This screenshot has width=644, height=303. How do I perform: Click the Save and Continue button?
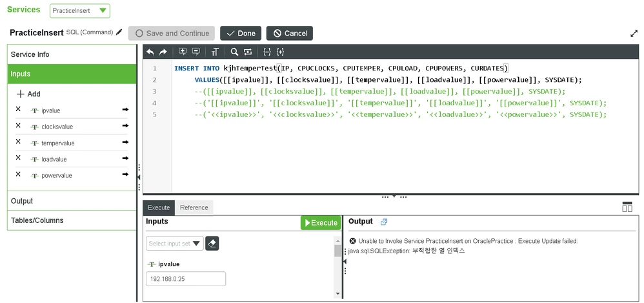(x=172, y=34)
